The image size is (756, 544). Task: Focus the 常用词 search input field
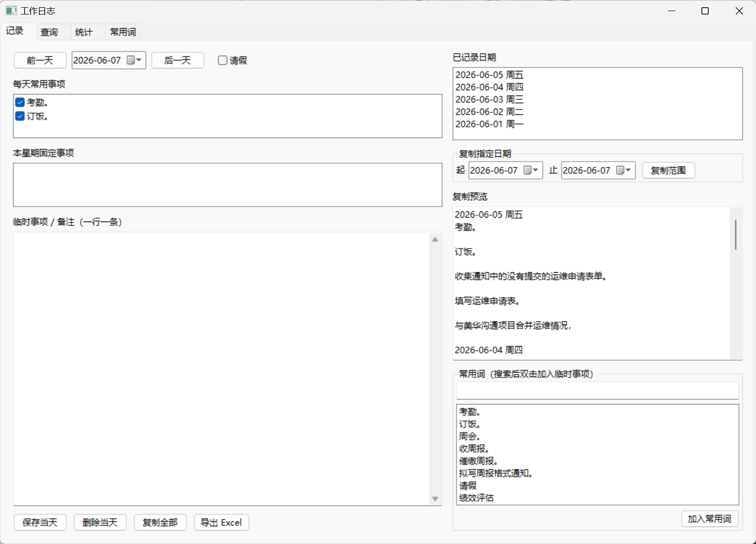pos(598,391)
